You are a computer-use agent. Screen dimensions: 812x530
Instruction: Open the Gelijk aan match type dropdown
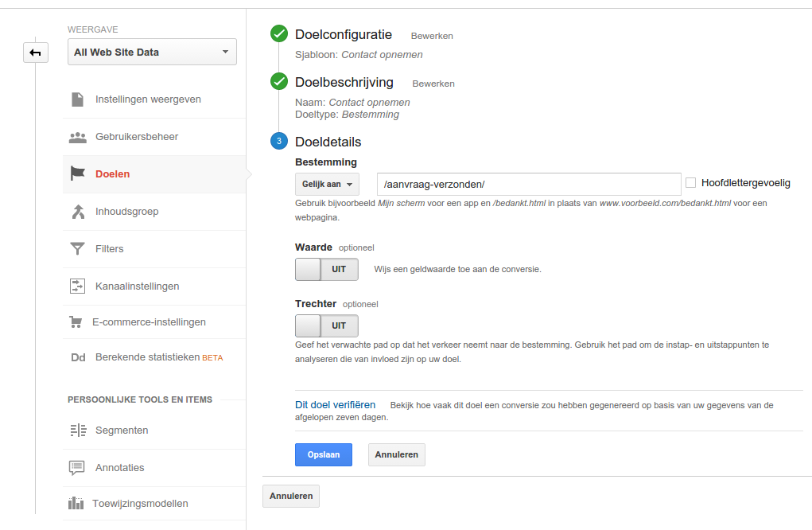click(x=327, y=185)
